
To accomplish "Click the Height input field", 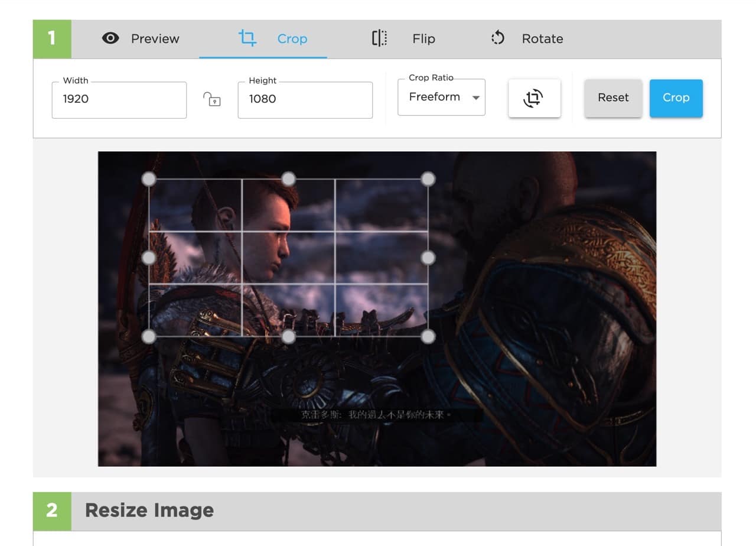I will click(305, 100).
